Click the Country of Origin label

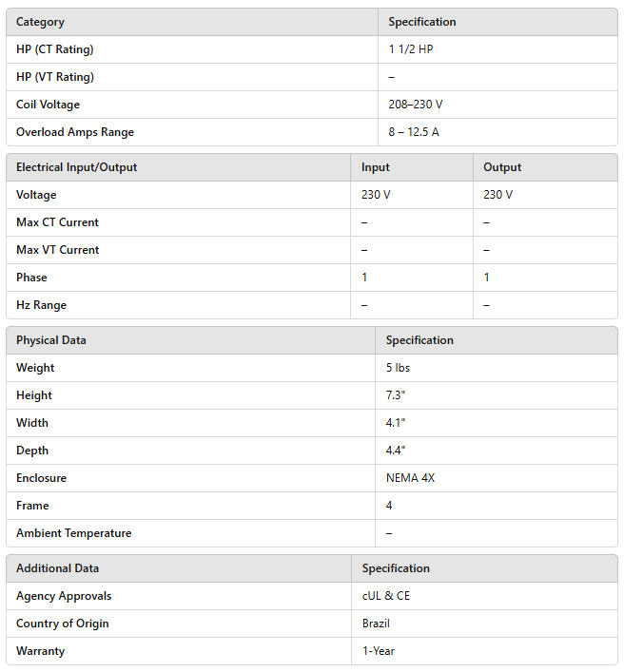(x=62, y=624)
